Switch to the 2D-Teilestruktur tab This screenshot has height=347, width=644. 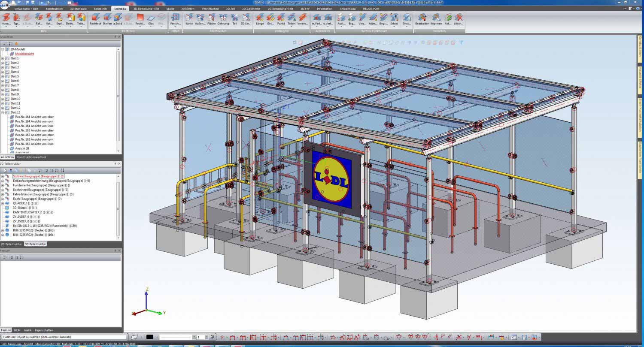[12, 244]
